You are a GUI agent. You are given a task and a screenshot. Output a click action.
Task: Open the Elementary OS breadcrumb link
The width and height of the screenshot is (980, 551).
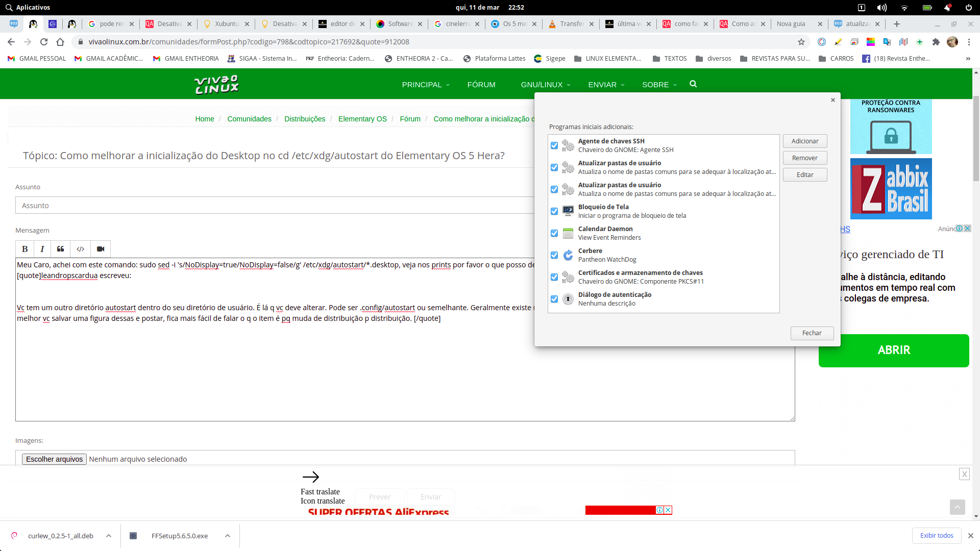pos(362,119)
